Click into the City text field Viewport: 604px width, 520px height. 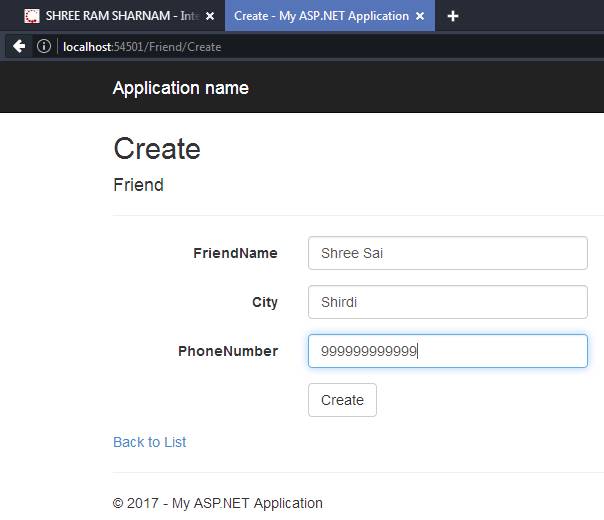coord(448,302)
